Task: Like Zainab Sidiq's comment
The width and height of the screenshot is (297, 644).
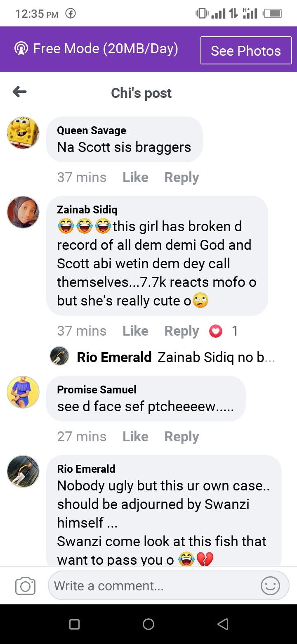Action: pos(135,331)
